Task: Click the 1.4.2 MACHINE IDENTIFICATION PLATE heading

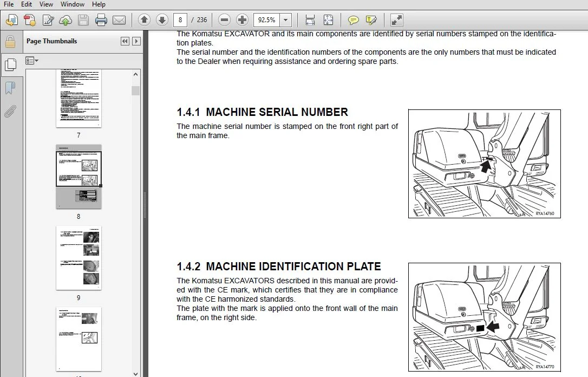Action: (279, 266)
